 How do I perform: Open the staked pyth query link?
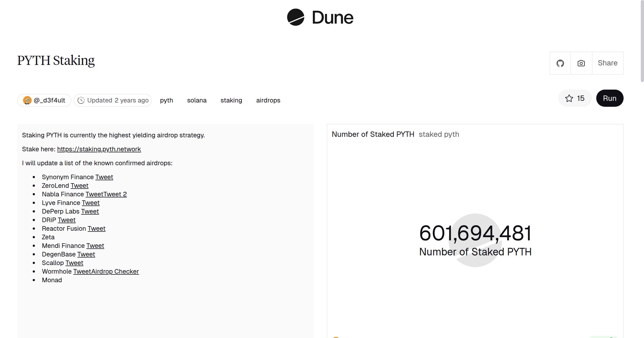point(439,134)
